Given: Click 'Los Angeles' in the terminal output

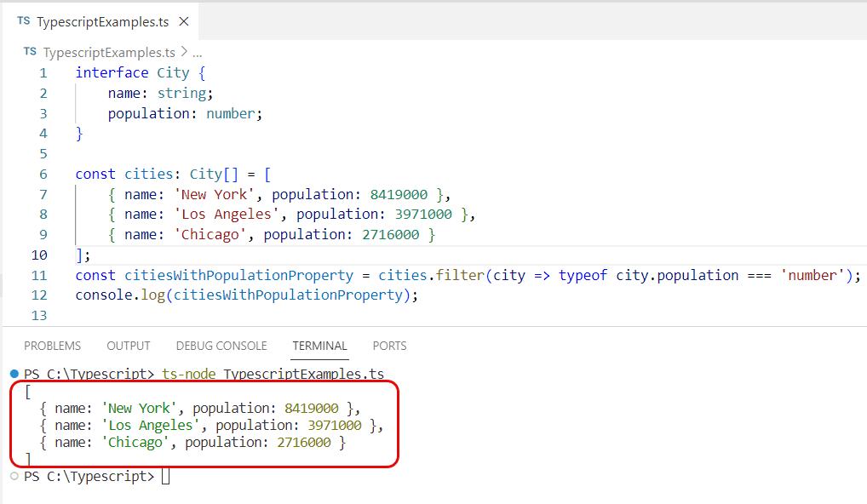Looking at the screenshot, I should coord(151,426).
